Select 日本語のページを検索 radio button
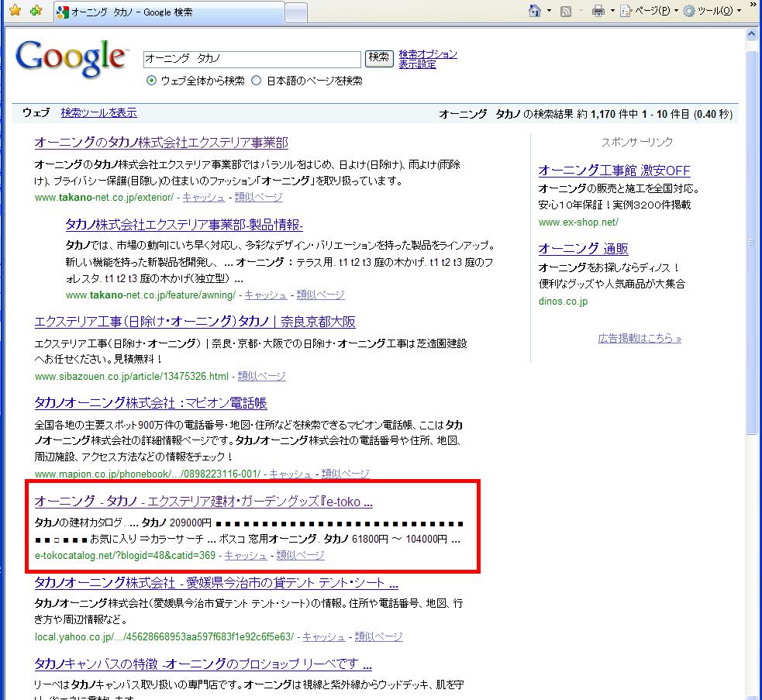 (x=257, y=81)
